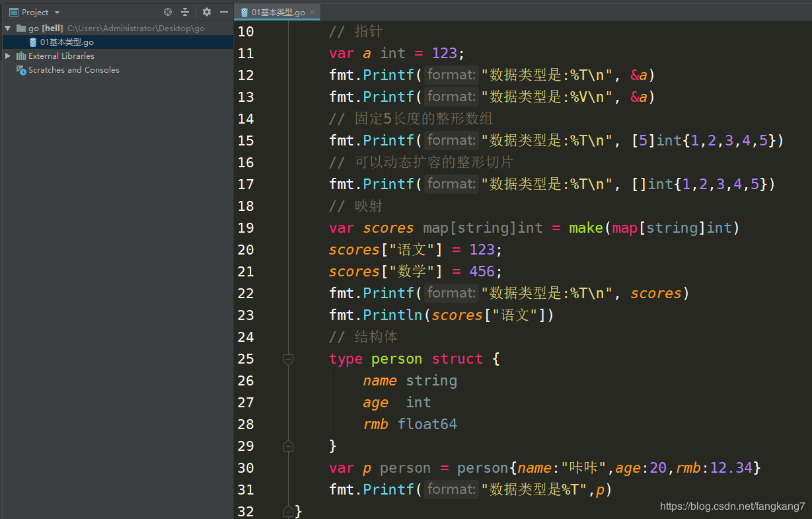Click the locate/scroll from source icon

coord(168,12)
